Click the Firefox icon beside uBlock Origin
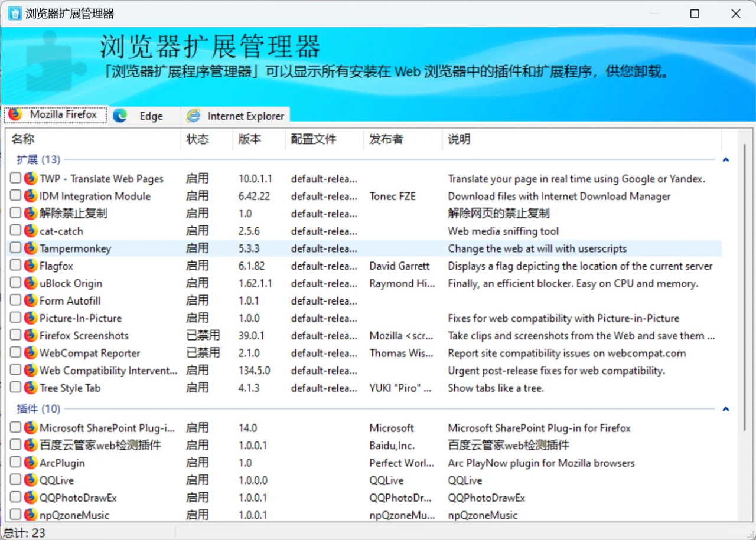Image resolution: width=756 pixels, height=540 pixels. pyautogui.click(x=30, y=283)
